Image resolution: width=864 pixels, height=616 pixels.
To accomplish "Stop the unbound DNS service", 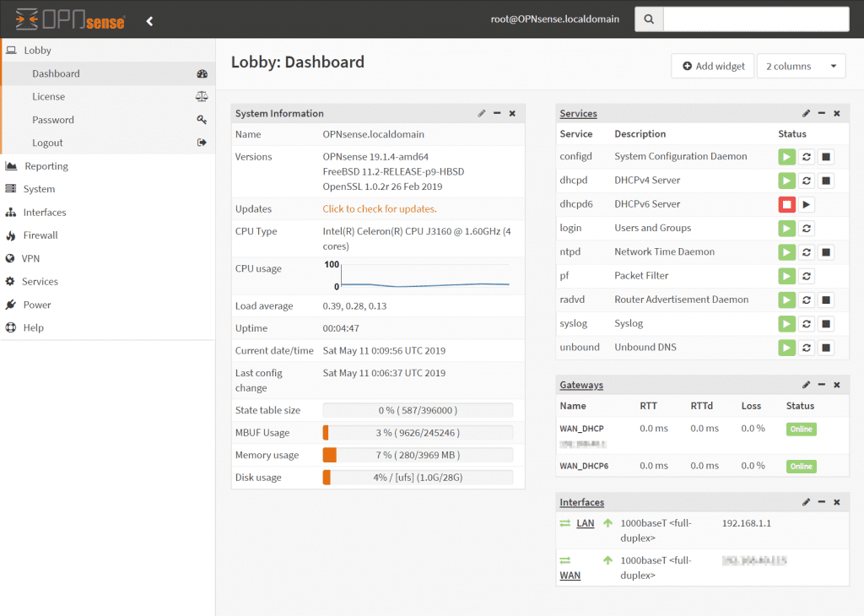I will [x=825, y=348].
